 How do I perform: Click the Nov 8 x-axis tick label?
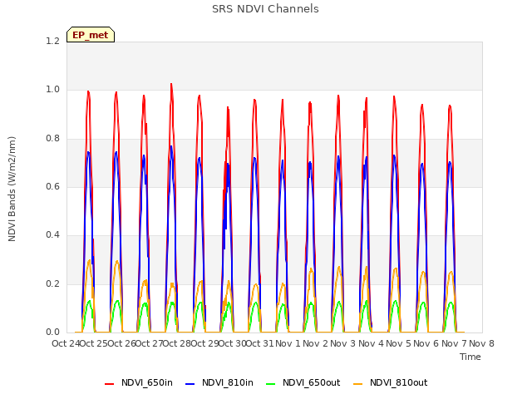click(481, 343)
